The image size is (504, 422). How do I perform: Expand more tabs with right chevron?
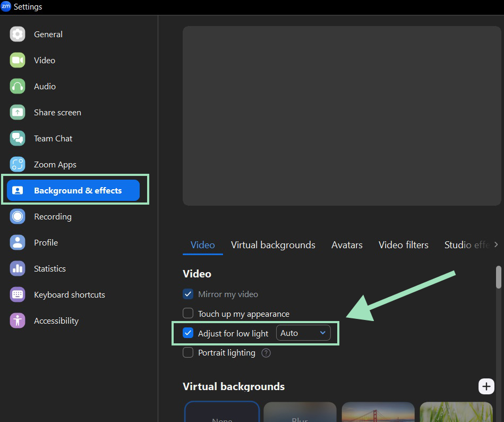496,244
